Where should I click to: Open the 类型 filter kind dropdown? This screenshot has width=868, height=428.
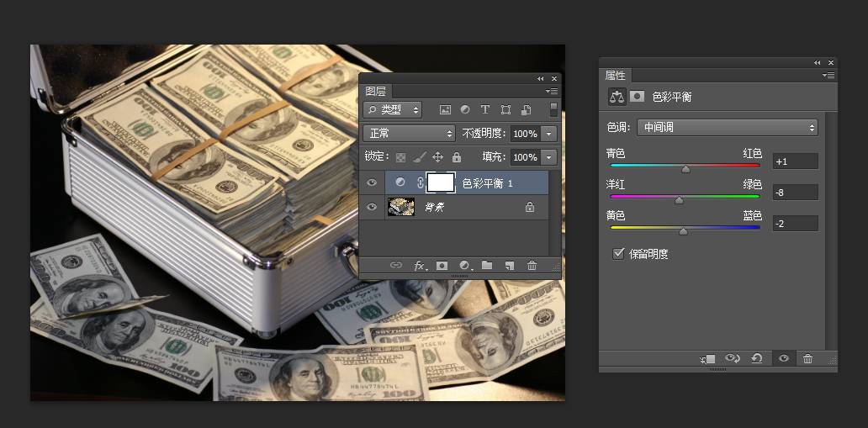click(393, 109)
